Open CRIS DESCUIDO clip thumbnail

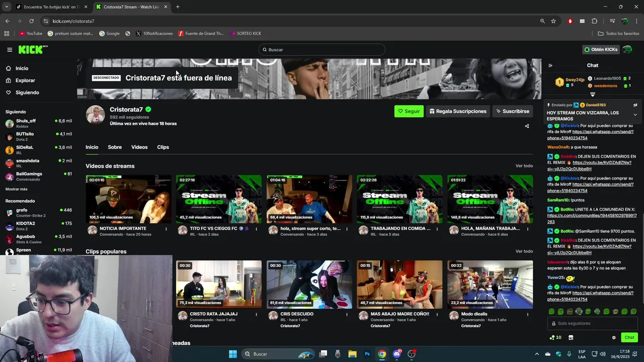(309, 285)
